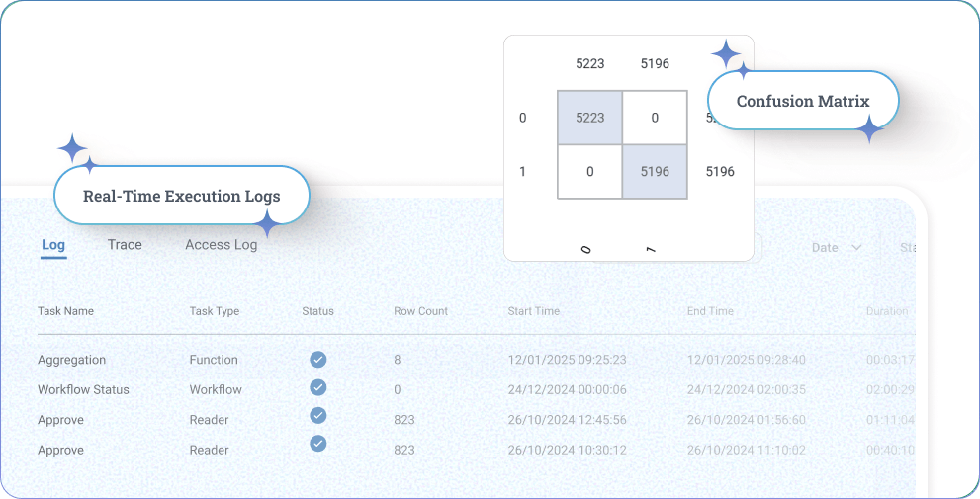Click the 5196 row total right of matrix
The image size is (980, 499).
(x=720, y=172)
